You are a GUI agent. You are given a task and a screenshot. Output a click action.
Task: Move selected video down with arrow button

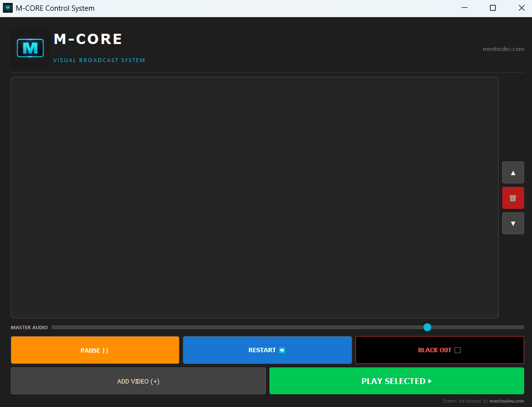coord(513,224)
